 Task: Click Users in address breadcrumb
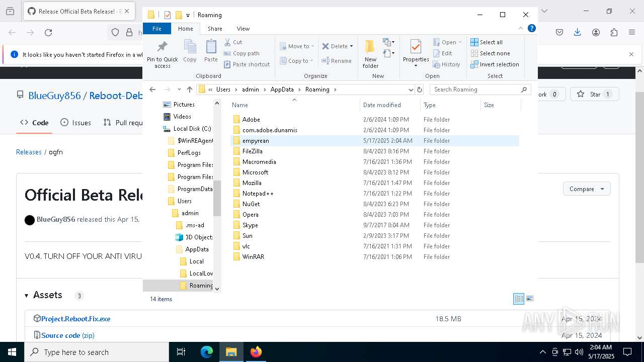(223, 89)
